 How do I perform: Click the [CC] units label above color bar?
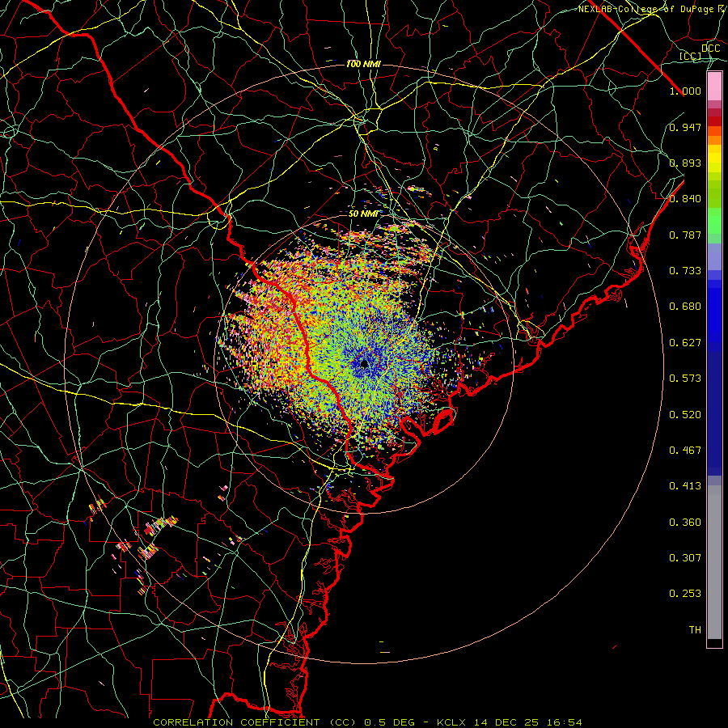tap(690, 56)
